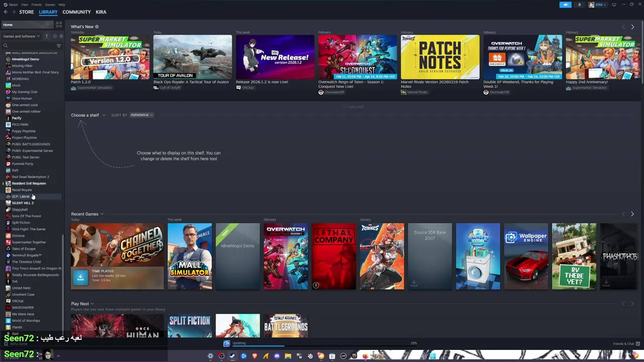Open the Tour of Avalon news thumbnail
Screen dimensions: 644x362
pyautogui.click(x=192, y=57)
